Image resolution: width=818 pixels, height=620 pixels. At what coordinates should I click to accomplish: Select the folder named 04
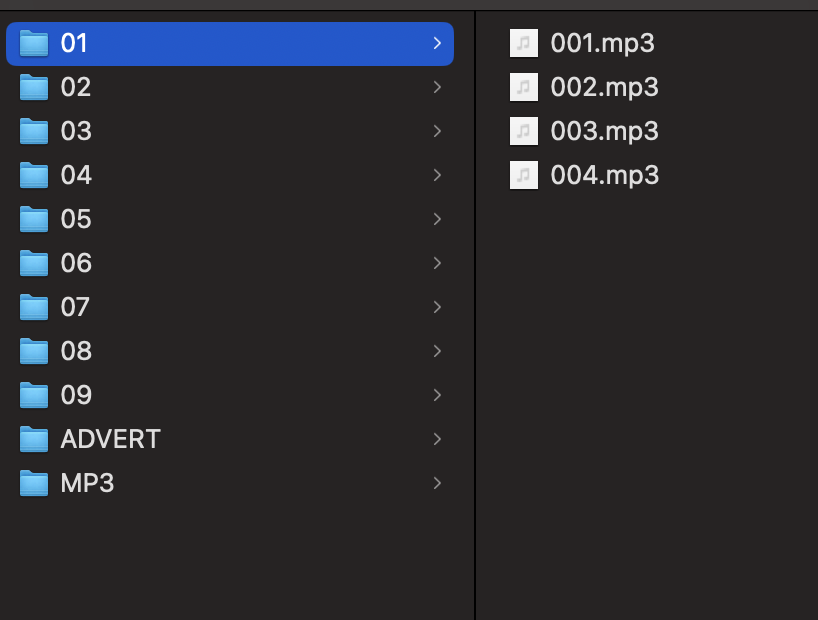click(76, 175)
